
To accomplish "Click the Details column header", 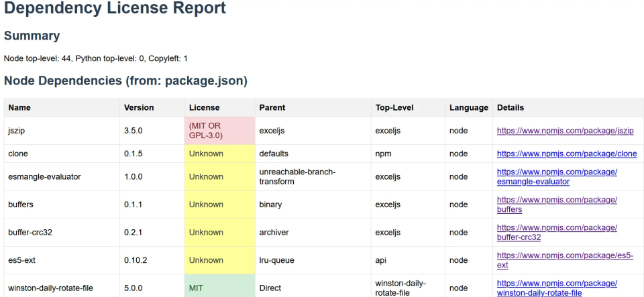I will pos(510,107).
